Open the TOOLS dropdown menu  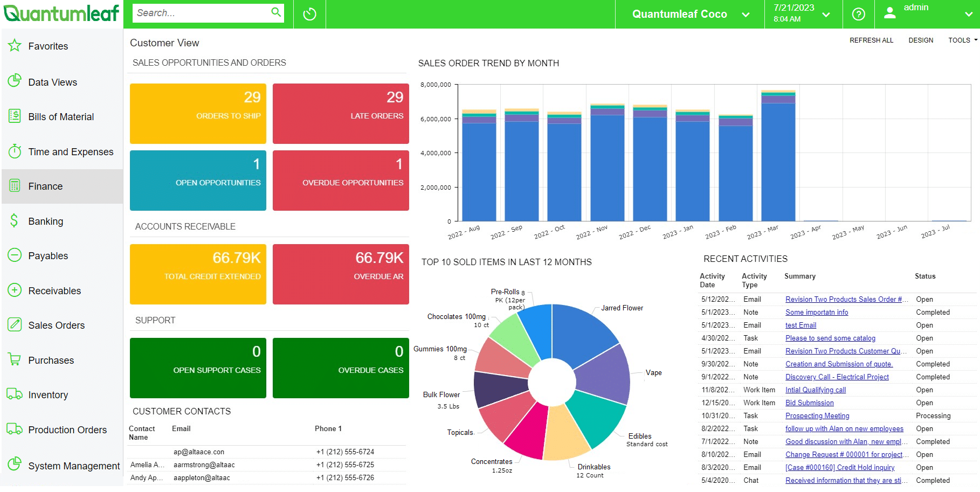963,40
